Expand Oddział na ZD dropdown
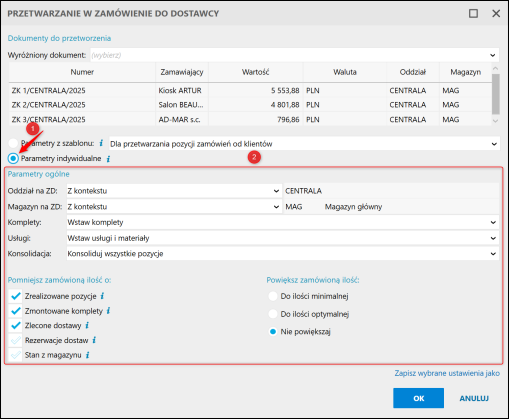Screen dimensions: 509x419 pyautogui.click(x=174, y=191)
